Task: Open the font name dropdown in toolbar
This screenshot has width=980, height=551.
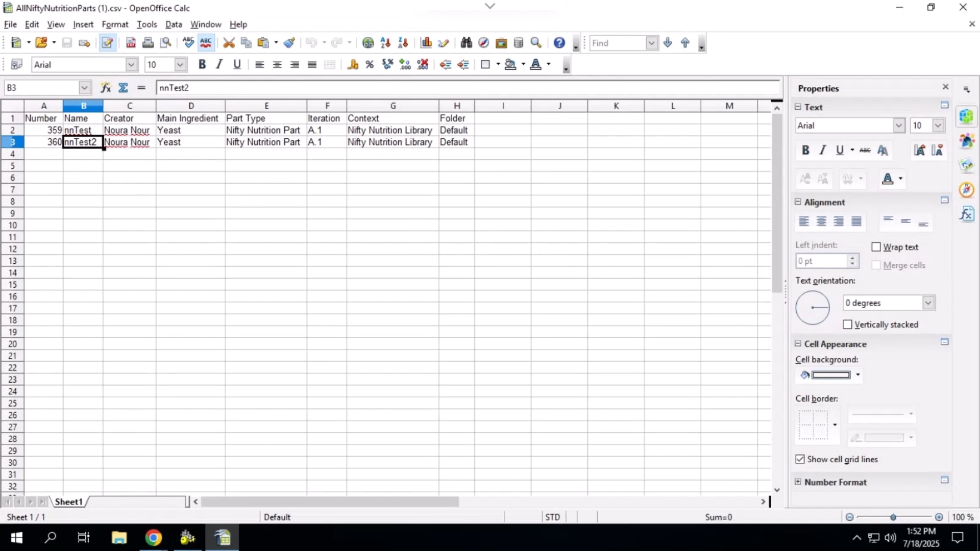Action: [131, 64]
